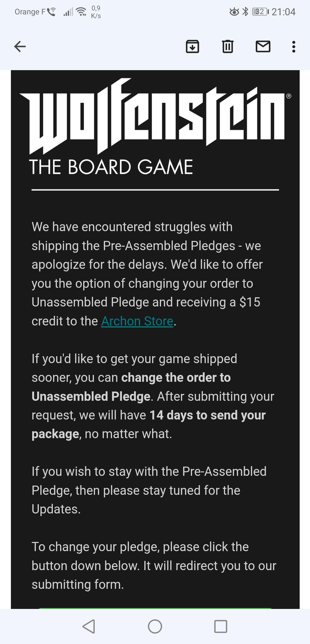Tap the Wi-Fi signal status icon

click(82, 12)
